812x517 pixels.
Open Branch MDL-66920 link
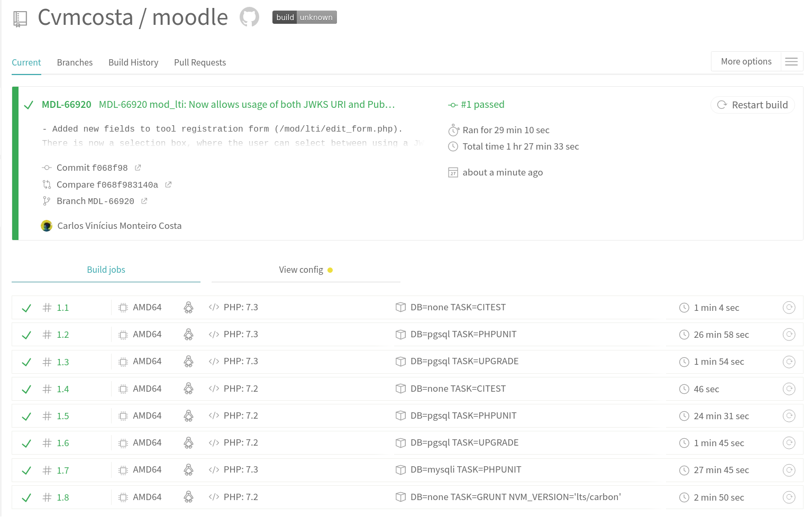coord(95,201)
